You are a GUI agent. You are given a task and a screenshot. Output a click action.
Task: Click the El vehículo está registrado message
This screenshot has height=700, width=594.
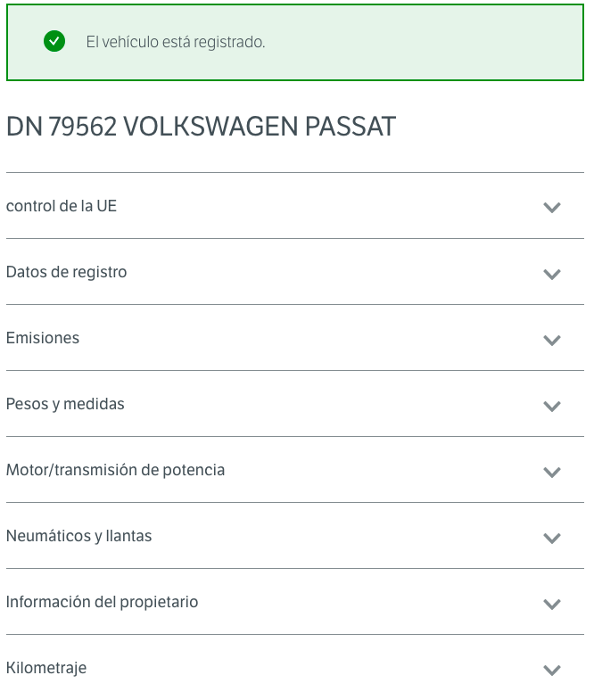point(176,42)
